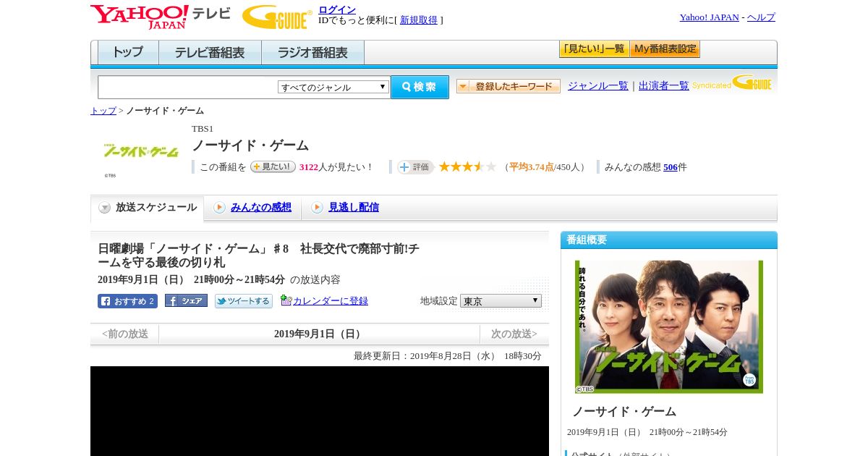868x456 pixels.
Task: Expand the すべてのジャンル genre dropdown
Action: click(x=333, y=87)
